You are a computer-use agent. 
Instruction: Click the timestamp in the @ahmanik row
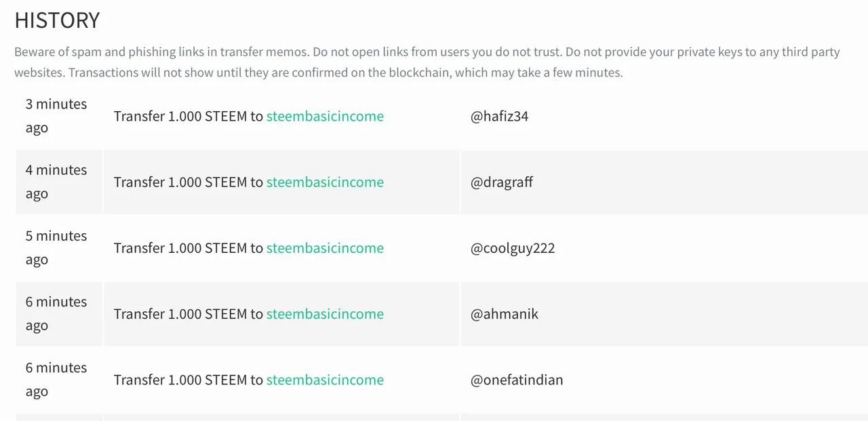[x=56, y=313]
